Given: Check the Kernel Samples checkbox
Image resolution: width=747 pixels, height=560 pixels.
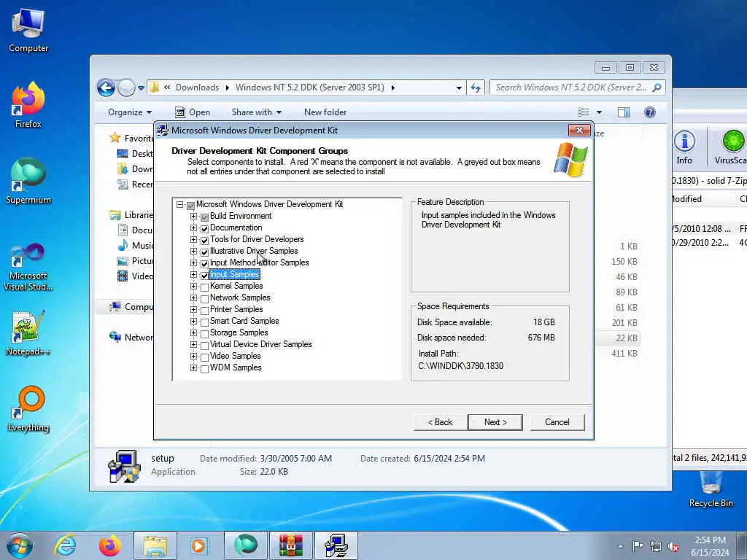Looking at the screenshot, I should point(204,287).
